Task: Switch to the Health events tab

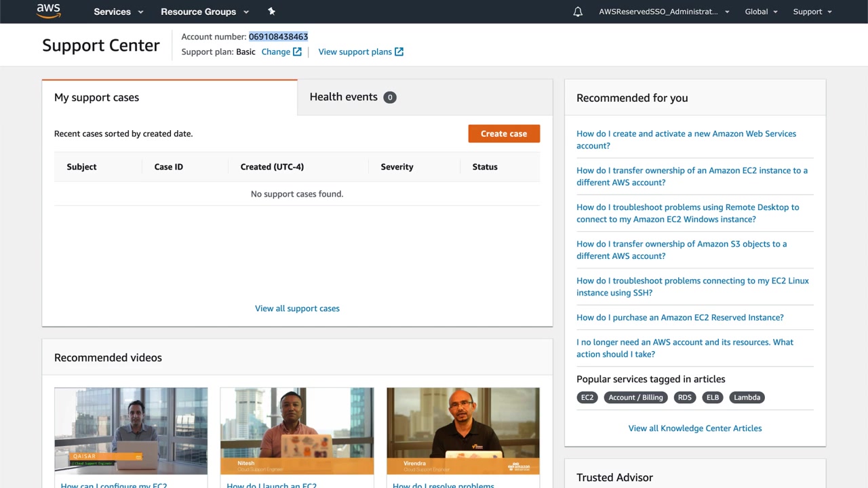Action: (425, 98)
